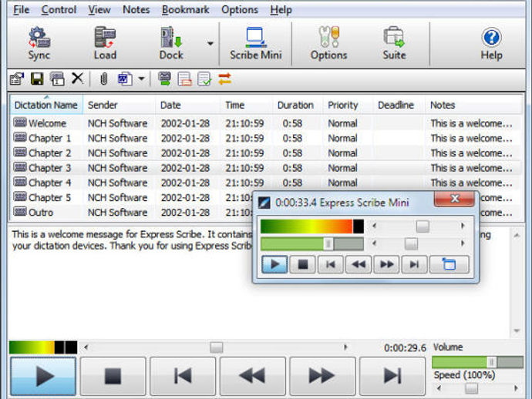Open the NCH Suite toolbar button
This screenshot has height=399, width=532.
tap(394, 43)
